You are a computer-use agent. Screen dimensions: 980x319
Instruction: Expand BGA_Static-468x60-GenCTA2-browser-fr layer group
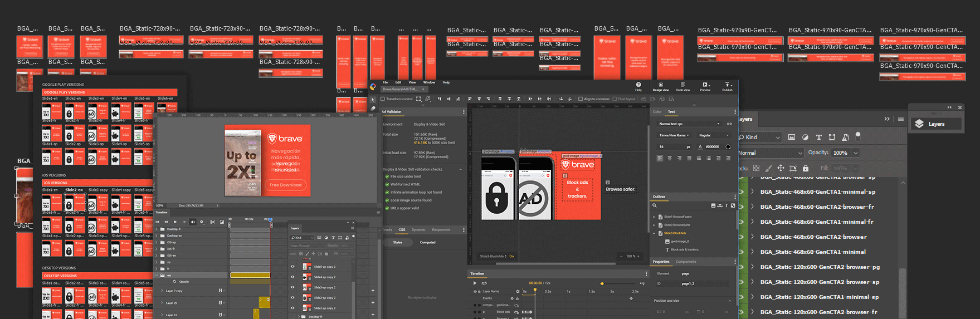[752, 207]
